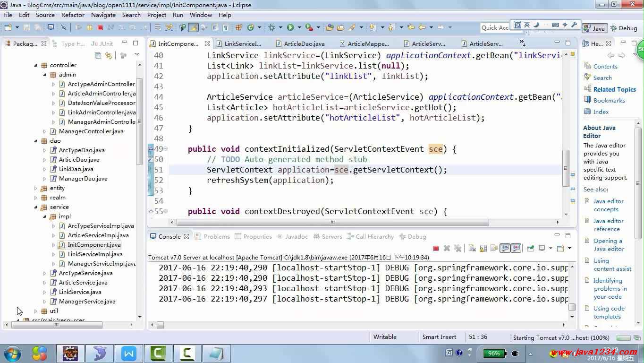The height and width of the screenshot is (363, 644).
Task: Open the File menu
Action: 8,15
